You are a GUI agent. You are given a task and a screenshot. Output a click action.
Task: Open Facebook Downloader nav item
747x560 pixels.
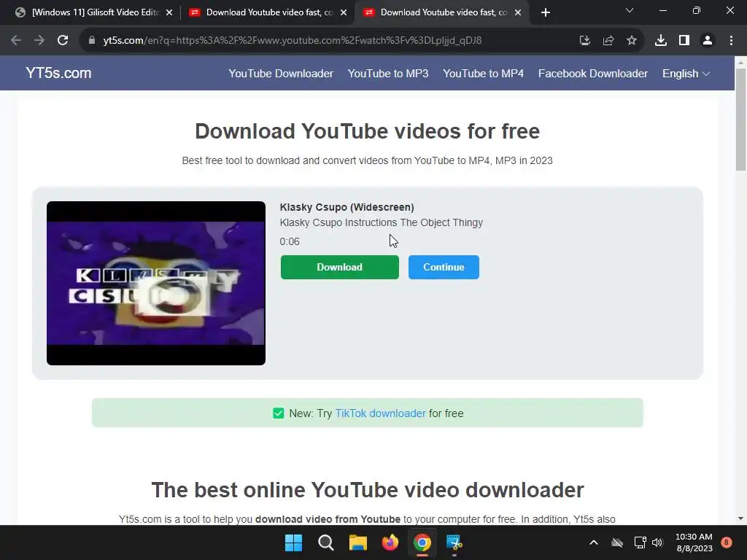(x=592, y=74)
